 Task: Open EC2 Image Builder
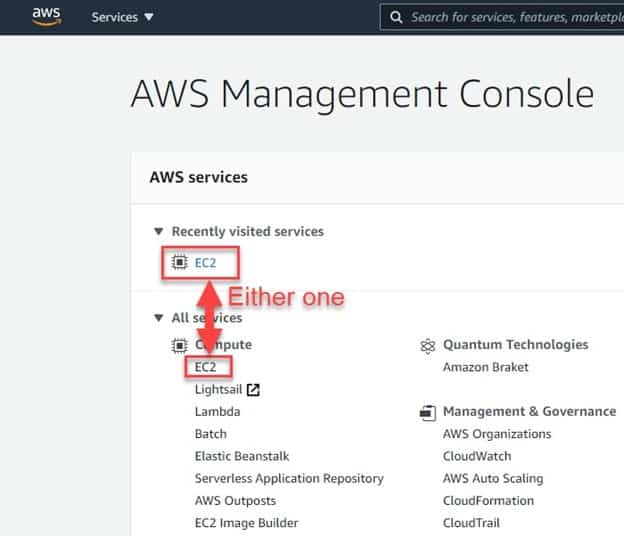(246, 523)
